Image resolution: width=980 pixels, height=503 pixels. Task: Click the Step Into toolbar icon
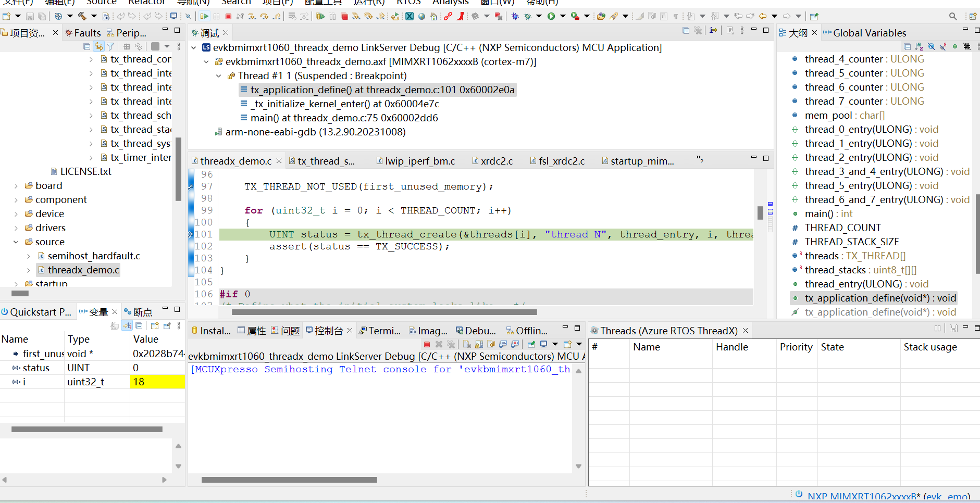click(x=252, y=17)
